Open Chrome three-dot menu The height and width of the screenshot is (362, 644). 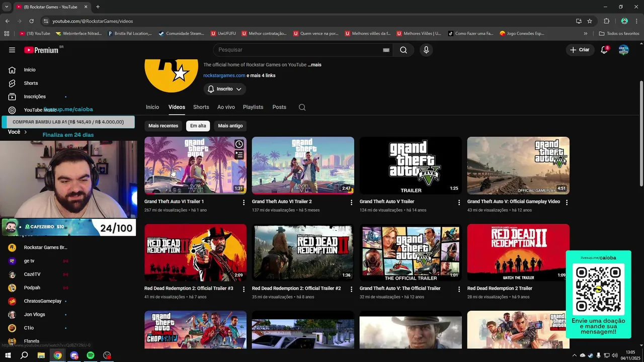(636, 21)
